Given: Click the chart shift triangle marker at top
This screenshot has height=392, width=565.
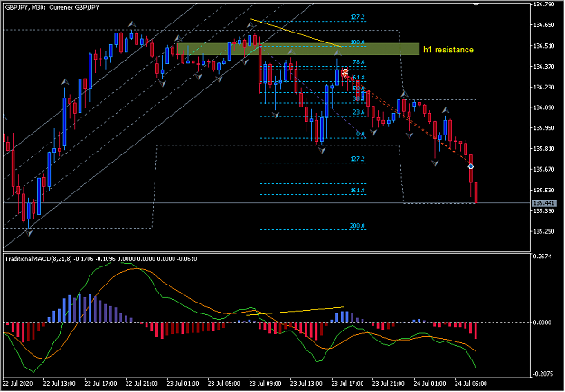Looking at the screenshot, I should tap(476, 5).
